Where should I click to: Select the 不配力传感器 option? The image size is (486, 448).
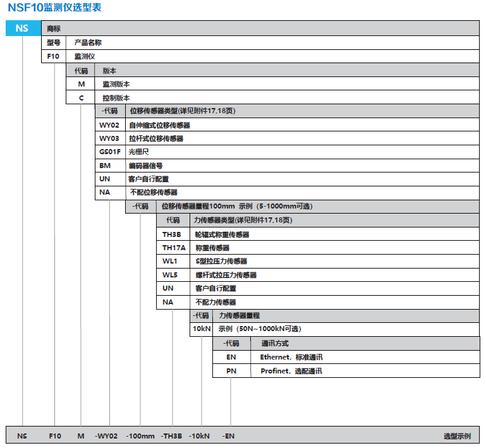click(216, 302)
